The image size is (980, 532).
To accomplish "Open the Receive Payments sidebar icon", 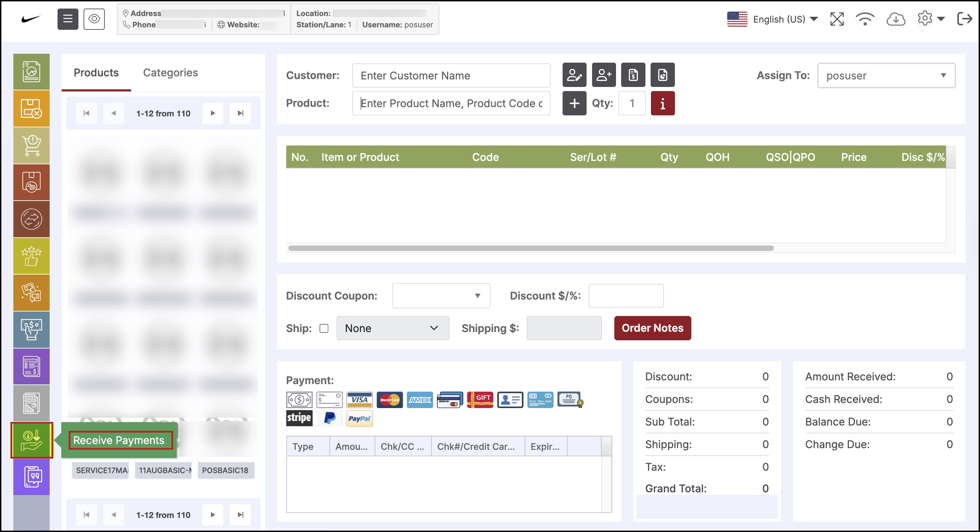I will pos(31,440).
